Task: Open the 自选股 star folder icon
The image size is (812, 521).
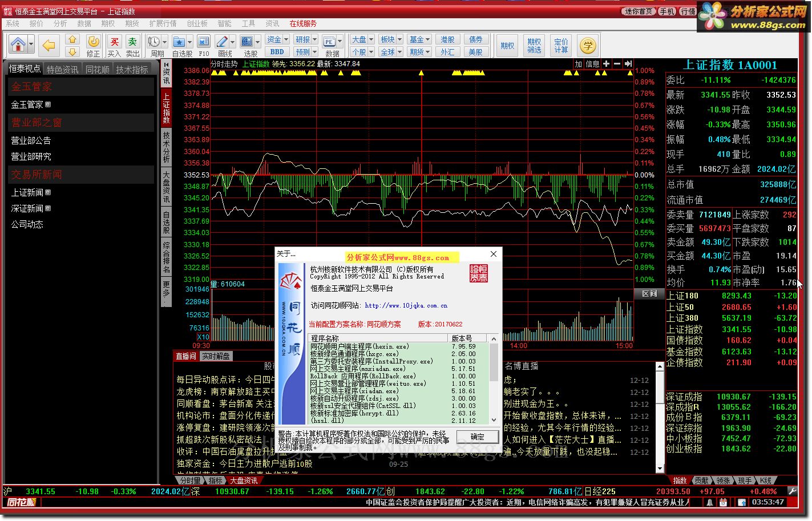Action: point(179,42)
